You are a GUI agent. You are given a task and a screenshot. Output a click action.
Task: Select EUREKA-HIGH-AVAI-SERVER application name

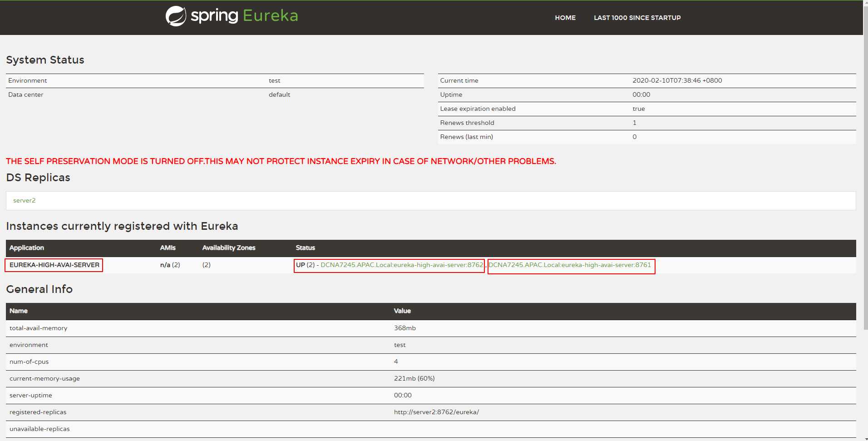pos(54,265)
